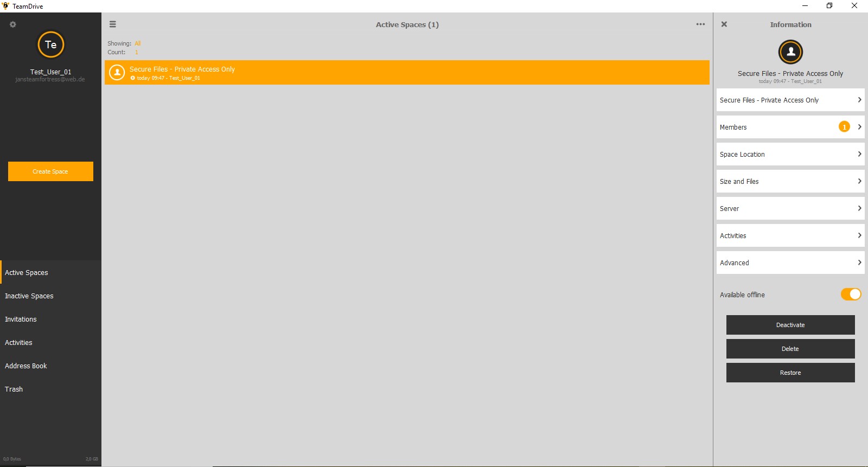The height and width of the screenshot is (467, 868).
Task: Click the Delete button
Action: (x=790, y=349)
